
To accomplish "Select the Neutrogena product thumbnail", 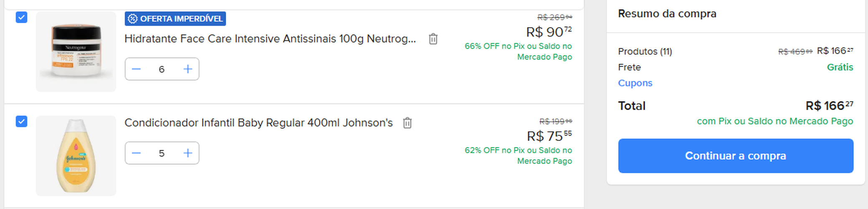I will [x=76, y=51].
